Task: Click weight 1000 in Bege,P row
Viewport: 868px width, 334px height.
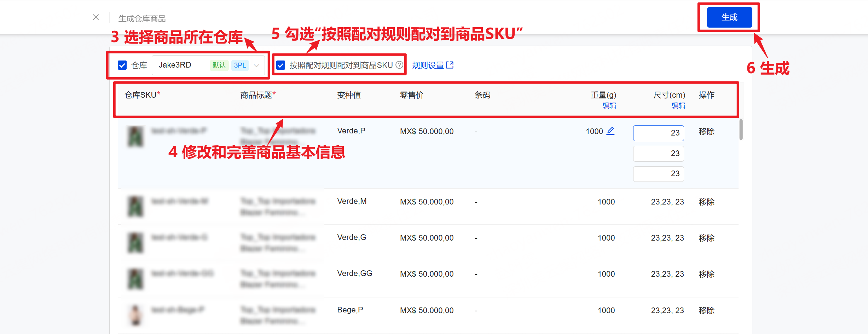Action: click(x=606, y=311)
